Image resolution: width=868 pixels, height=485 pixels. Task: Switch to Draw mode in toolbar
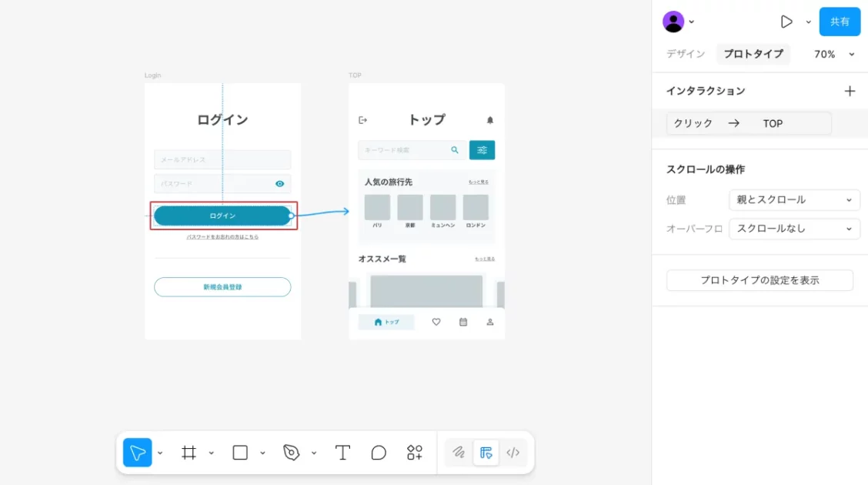459,453
